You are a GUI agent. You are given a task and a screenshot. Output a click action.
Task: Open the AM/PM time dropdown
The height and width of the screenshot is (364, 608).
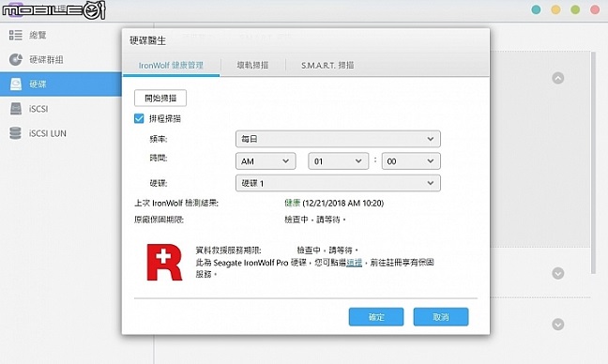(x=266, y=160)
